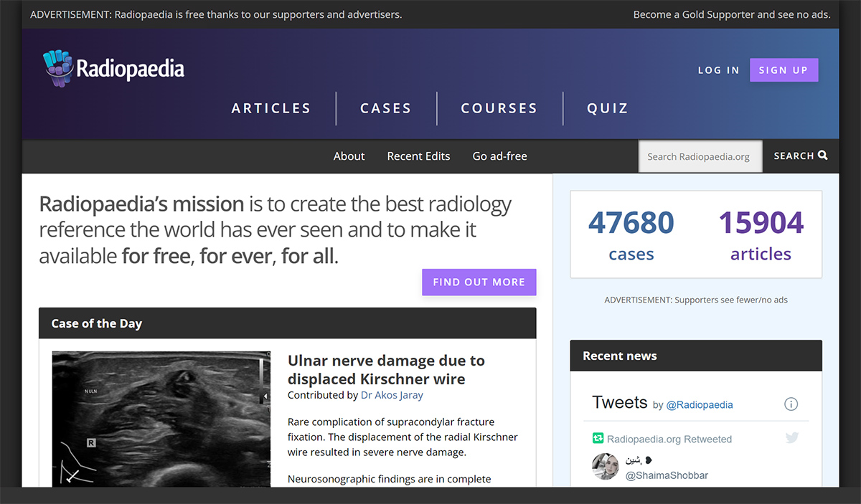The width and height of the screenshot is (861, 504).
Task: Open the About page
Action: coord(349,156)
